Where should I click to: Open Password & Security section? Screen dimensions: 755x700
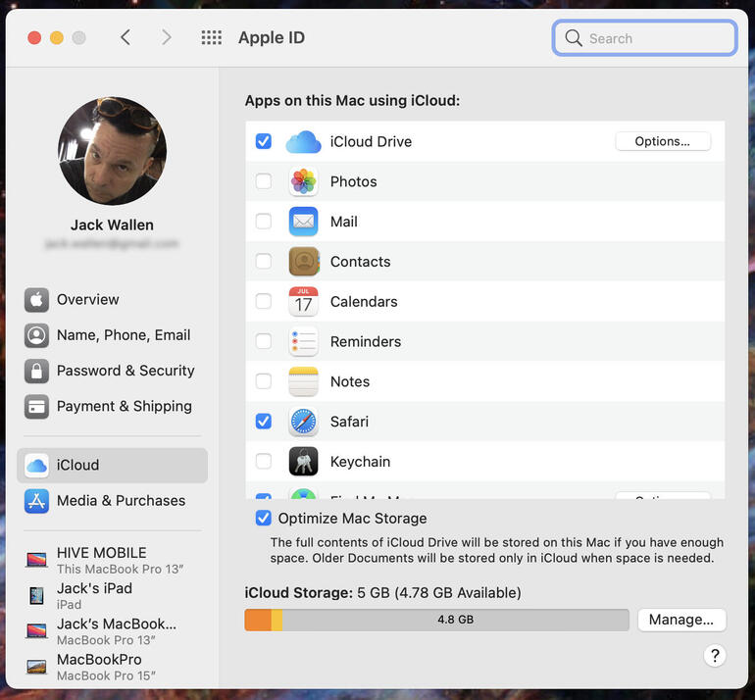tap(112, 372)
